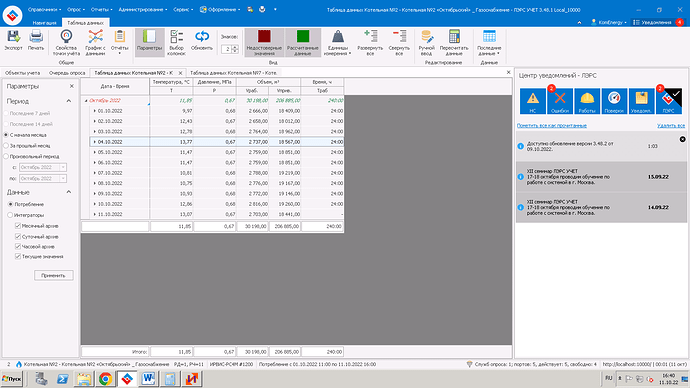Collapse the Период section chevron
Image resolution: width=690 pixels, height=388 pixels.
[x=69, y=101]
